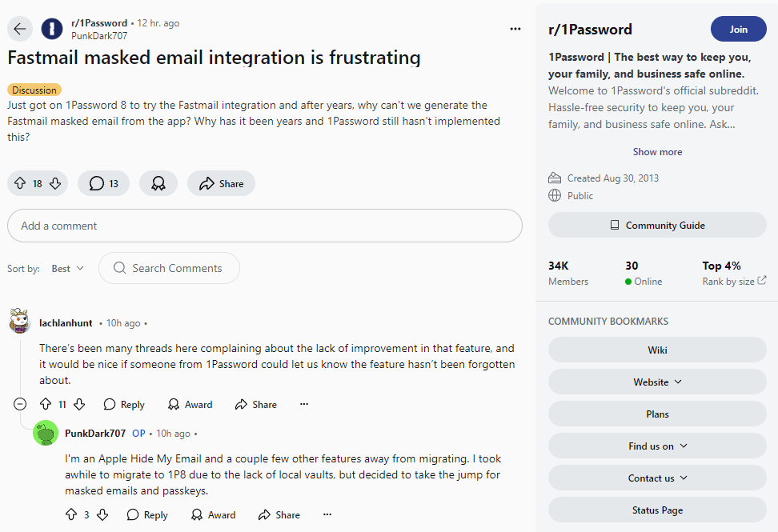The height and width of the screenshot is (532, 778).
Task: Downvote the main post
Action: [x=55, y=183]
